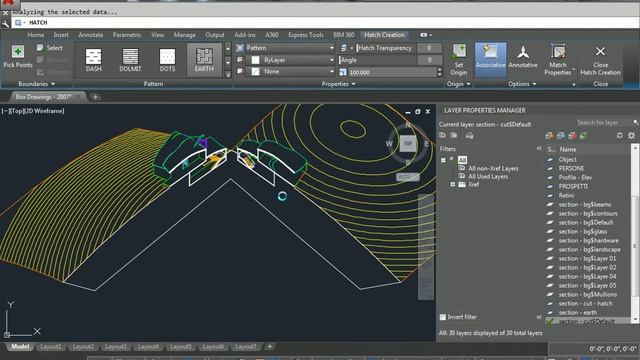Switch to Box Drawings - 2007 file tab
The width and height of the screenshot is (640, 360).
pos(43,97)
